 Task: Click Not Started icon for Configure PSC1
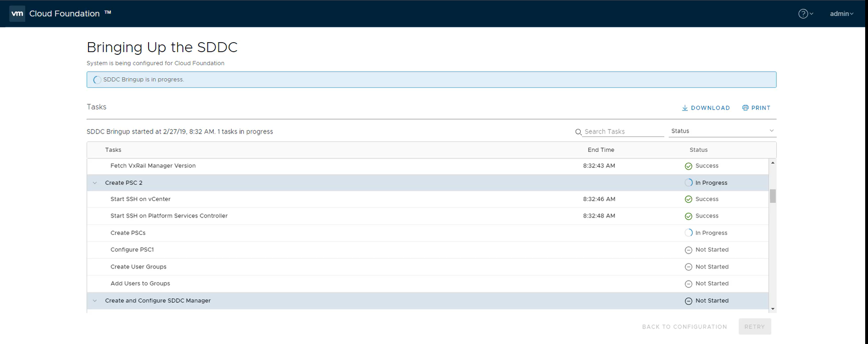(x=688, y=250)
